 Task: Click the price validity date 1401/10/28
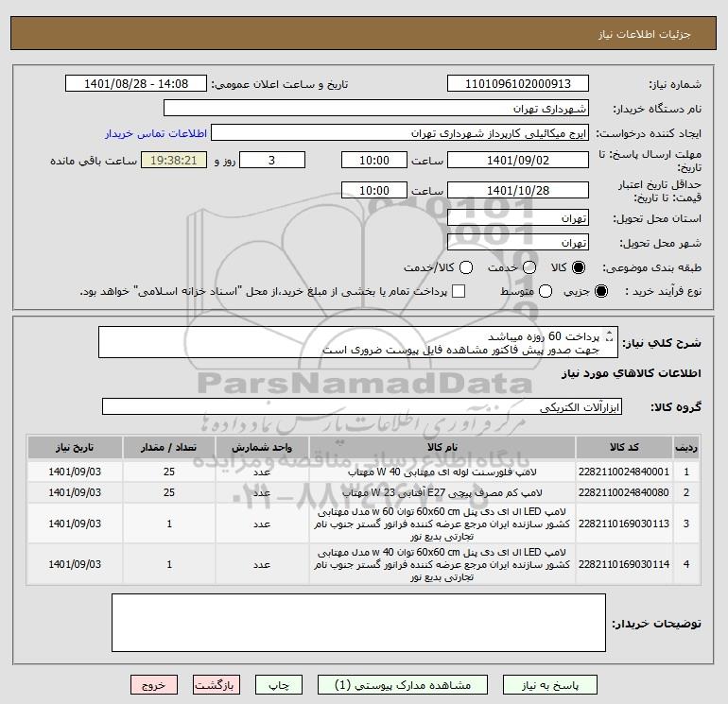(518, 190)
